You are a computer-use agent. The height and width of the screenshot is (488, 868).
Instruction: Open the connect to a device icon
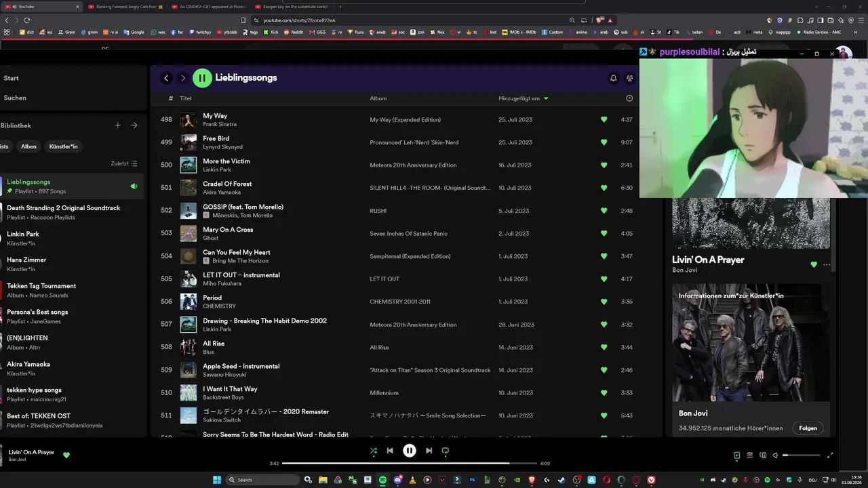pyautogui.click(x=763, y=455)
